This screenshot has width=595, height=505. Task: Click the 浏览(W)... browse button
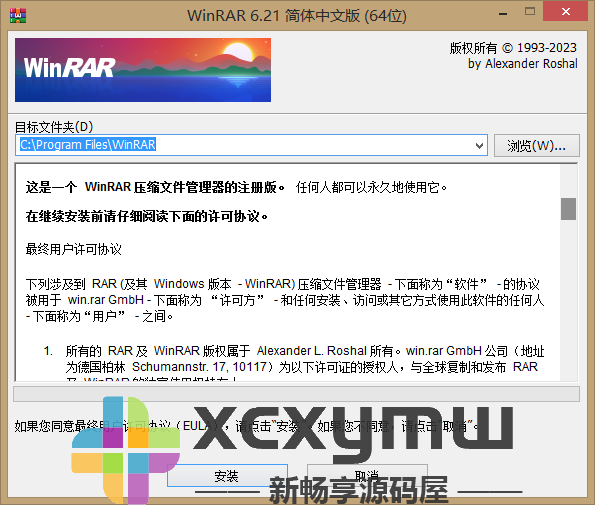click(x=537, y=145)
